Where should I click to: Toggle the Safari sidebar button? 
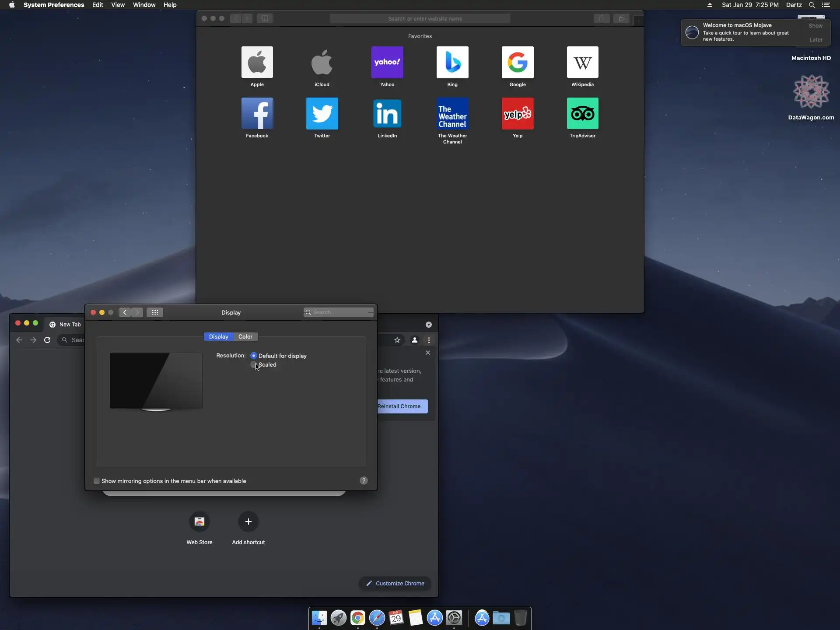[x=265, y=18]
